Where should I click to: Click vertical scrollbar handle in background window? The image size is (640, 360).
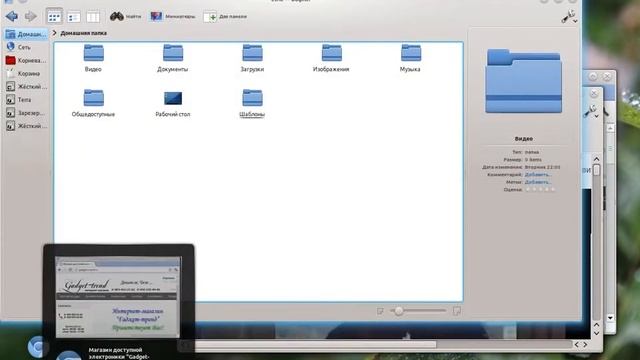(x=597, y=170)
